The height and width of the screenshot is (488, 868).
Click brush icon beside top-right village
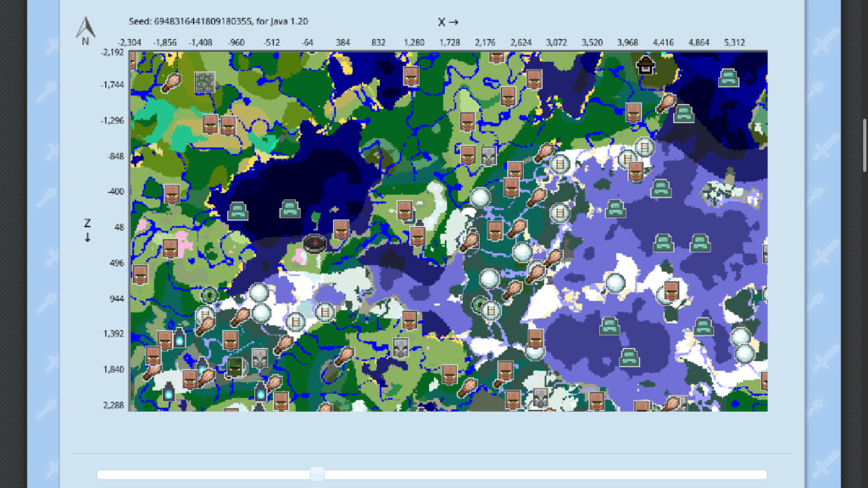[x=666, y=103]
